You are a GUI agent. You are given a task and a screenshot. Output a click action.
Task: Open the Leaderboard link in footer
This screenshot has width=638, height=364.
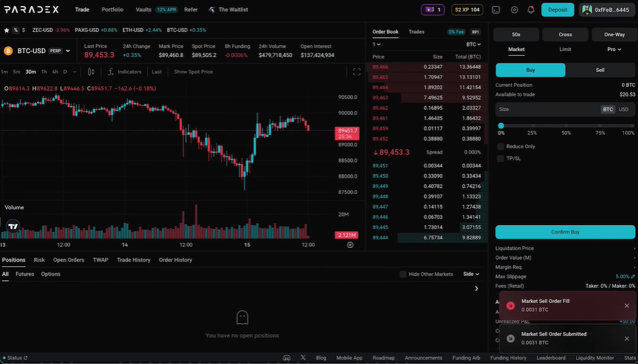(551, 358)
